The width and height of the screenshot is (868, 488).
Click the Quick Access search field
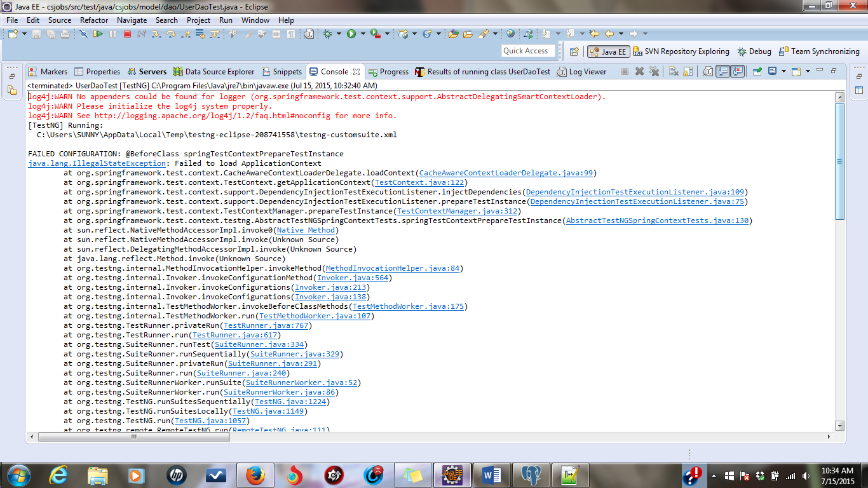click(x=526, y=51)
